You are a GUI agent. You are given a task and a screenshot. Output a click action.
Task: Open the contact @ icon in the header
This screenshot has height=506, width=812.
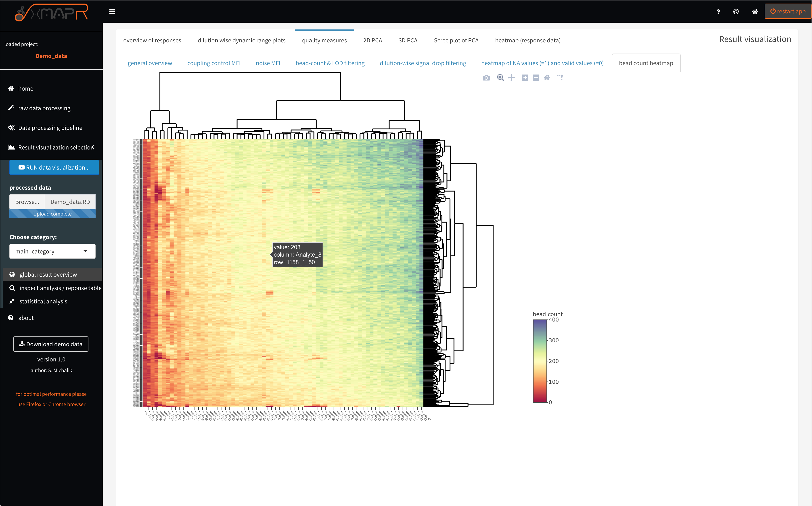(x=736, y=11)
